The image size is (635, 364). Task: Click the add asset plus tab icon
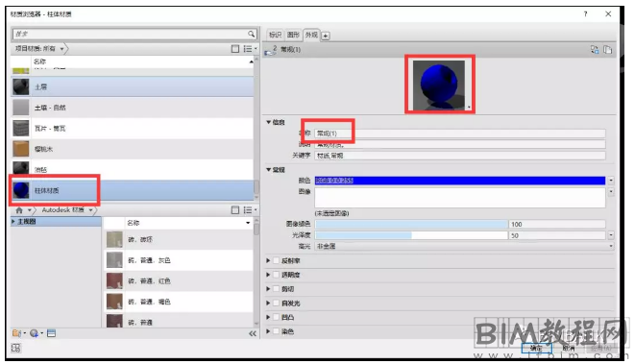(326, 36)
